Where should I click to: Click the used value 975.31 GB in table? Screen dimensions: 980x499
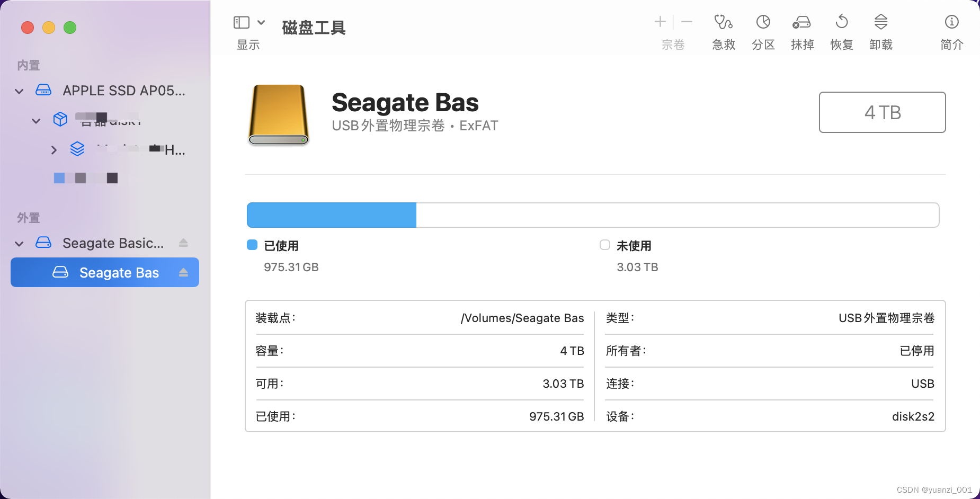pos(557,416)
